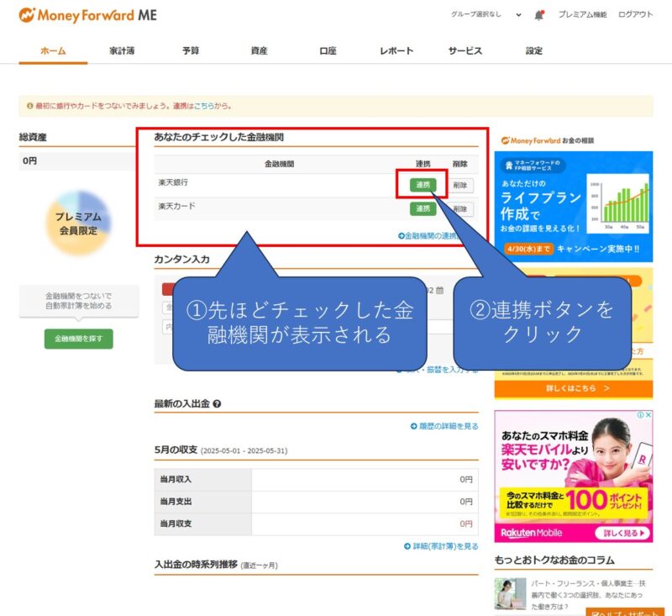Click the 当月収支 row label
Image resolution: width=672 pixels, height=616 pixels.
(176, 524)
